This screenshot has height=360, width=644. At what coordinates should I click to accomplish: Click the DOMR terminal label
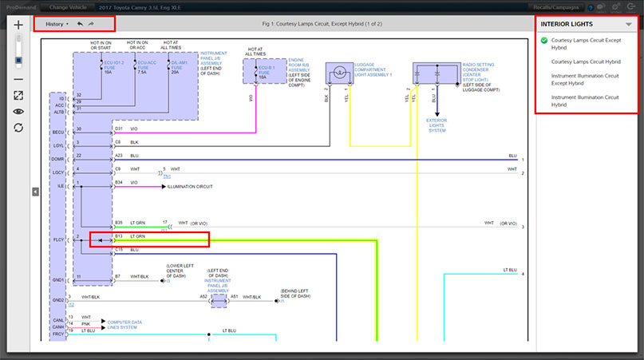pos(57,159)
